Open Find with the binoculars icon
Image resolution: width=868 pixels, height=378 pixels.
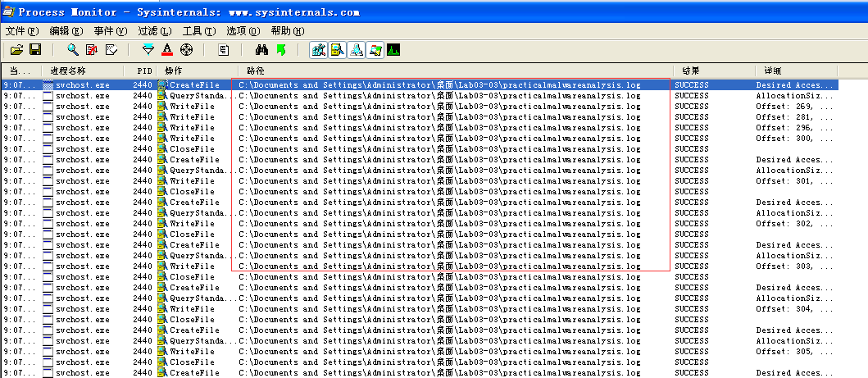[261, 50]
